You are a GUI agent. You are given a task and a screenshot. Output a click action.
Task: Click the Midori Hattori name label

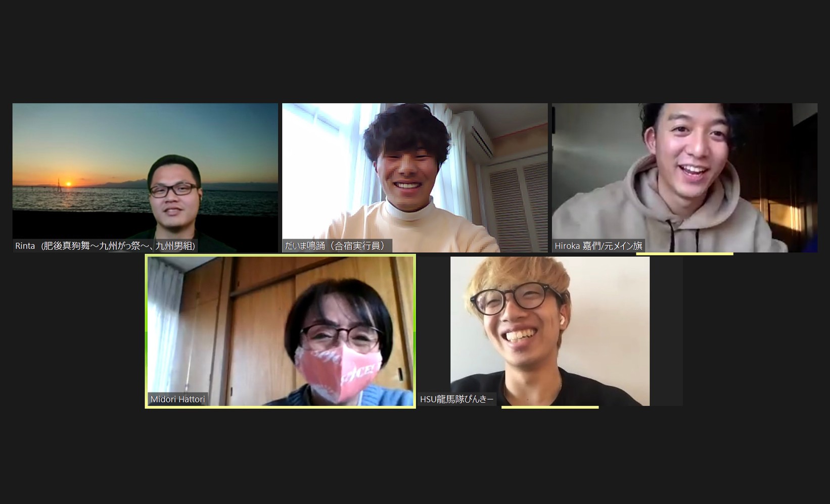178,399
